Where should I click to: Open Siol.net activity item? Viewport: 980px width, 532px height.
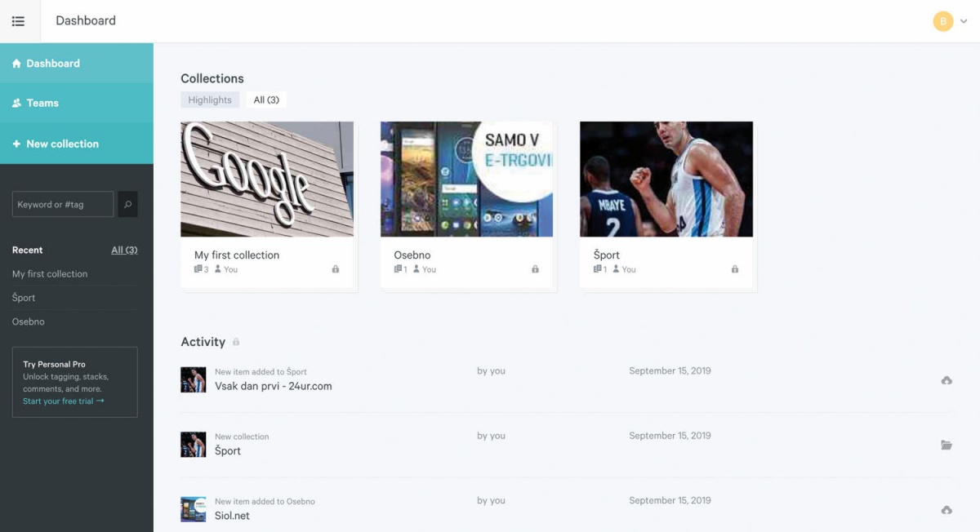[232, 516]
